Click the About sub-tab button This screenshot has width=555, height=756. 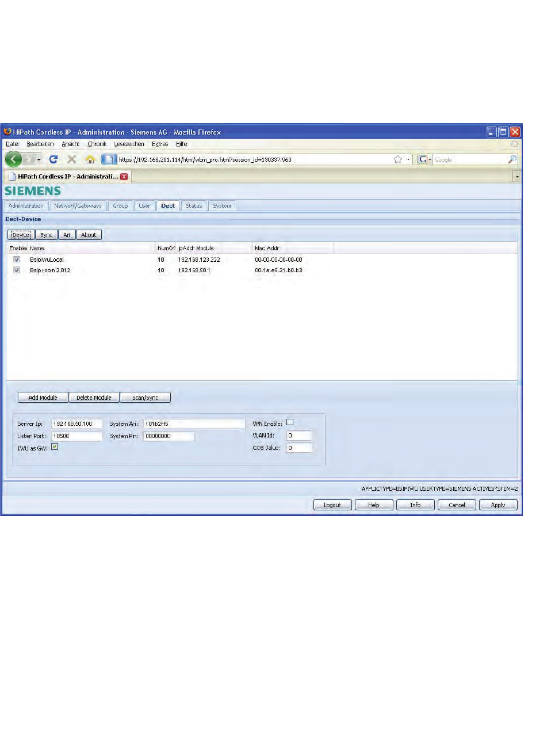pos(89,235)
